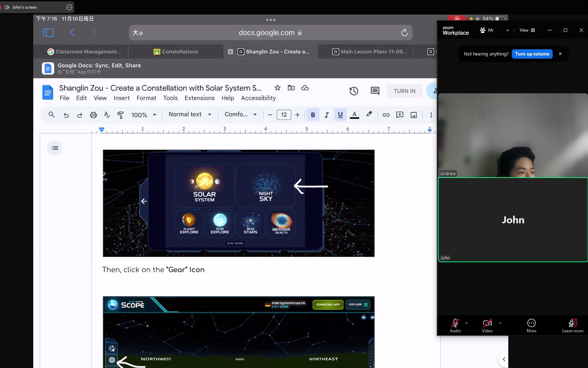Viewport: 588px width, 368px height.
Task: Open Zoom More options
Action: click(x=532, y=326)
